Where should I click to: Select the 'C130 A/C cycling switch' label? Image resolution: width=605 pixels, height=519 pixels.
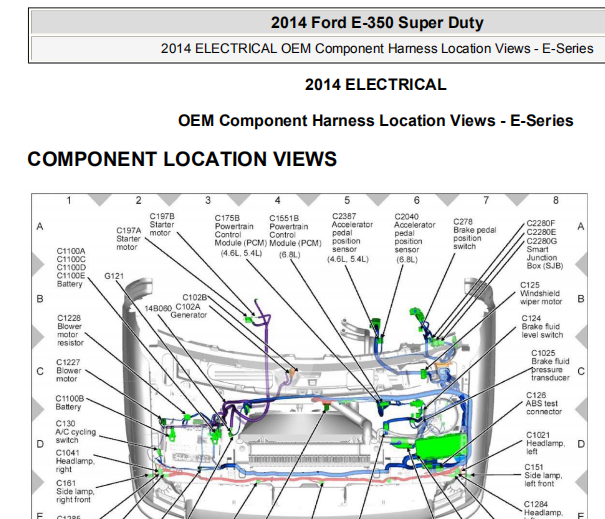[x=76, y=432]
